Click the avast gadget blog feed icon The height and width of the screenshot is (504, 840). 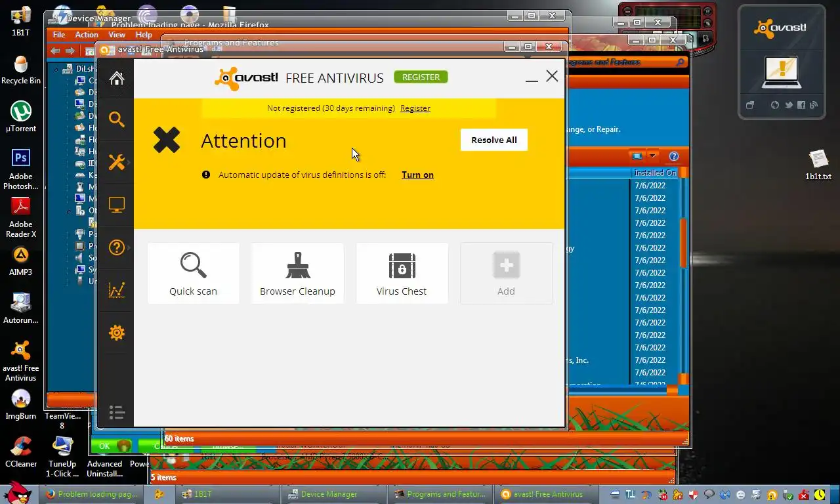[814, 105]
